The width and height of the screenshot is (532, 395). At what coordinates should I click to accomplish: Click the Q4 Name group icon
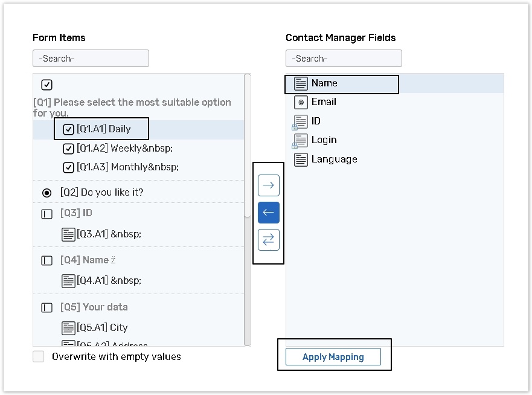tap(47, 261)
